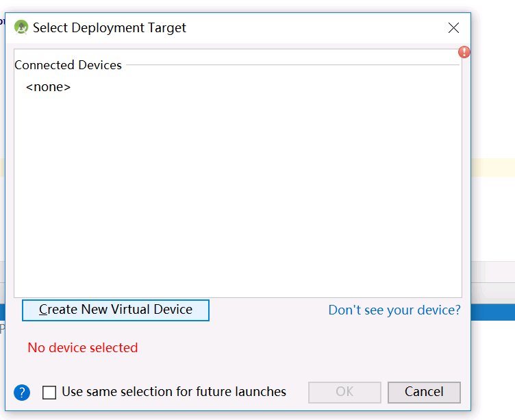Viewport: 515px width, 420px height.
Task: Open help via blue question mark icon
Action: (x=22, y=393)
